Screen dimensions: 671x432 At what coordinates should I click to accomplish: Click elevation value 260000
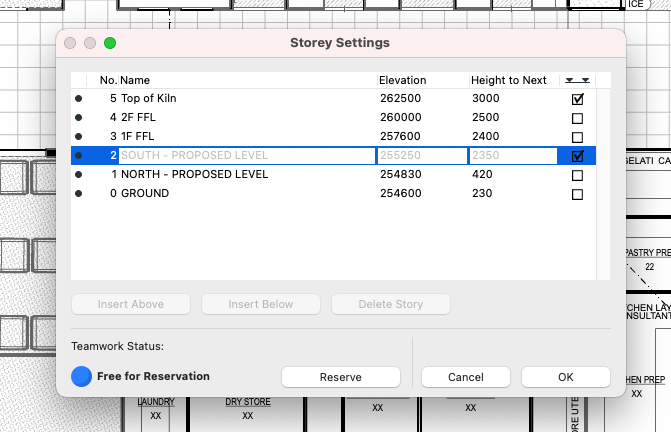401,117
